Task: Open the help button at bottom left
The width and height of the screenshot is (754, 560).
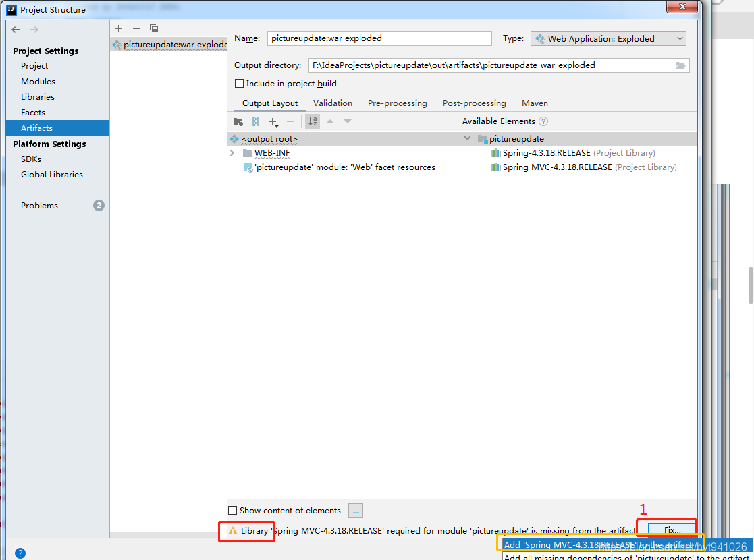Action: click(x=20, y=553)
